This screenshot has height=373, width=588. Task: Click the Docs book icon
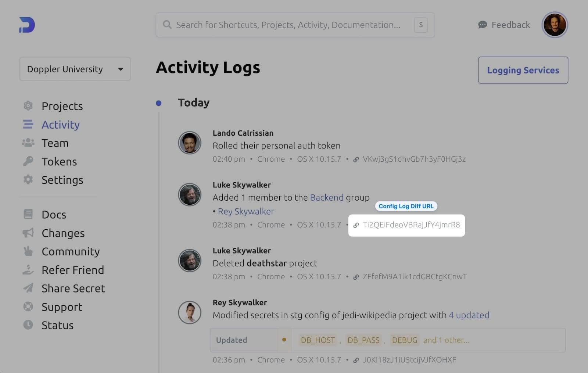pos(28,214)
